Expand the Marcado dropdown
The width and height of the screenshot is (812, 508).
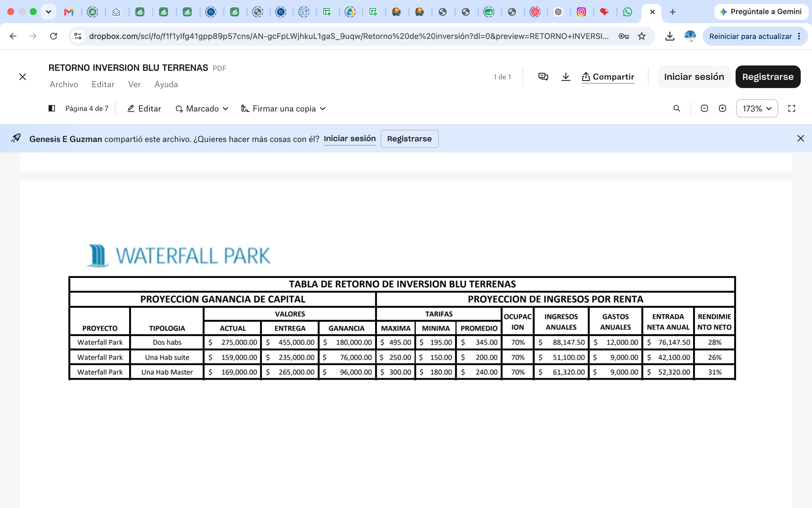pyautogui.click(x=202, y=109)
